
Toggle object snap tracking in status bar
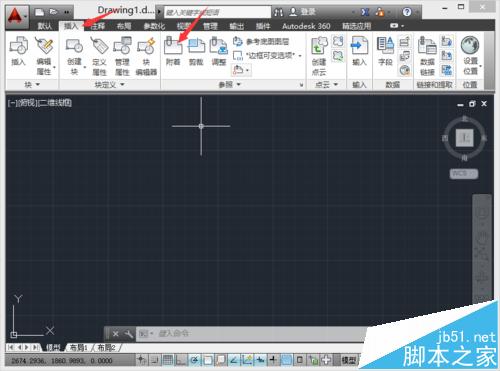pos(234,360)
